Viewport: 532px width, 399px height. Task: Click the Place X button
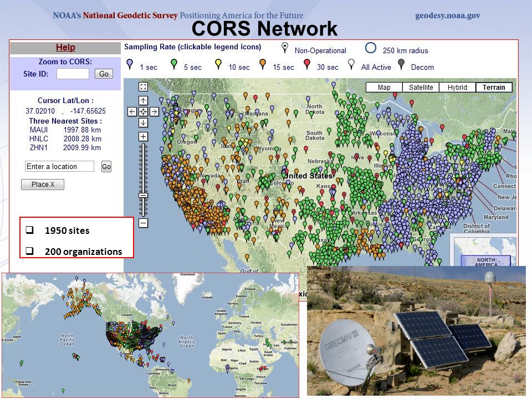pos(43,184)
